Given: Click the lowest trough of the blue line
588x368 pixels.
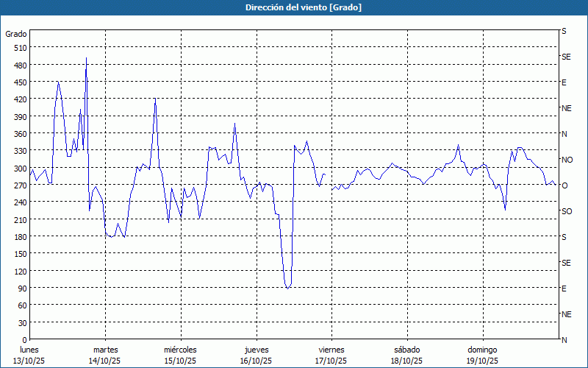Looking at the screenshot, I should click(x=287, y=288).
